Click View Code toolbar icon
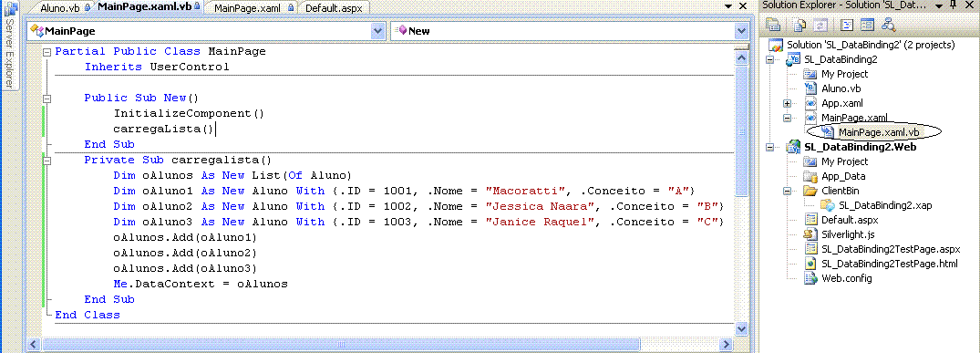 (846, 25)
